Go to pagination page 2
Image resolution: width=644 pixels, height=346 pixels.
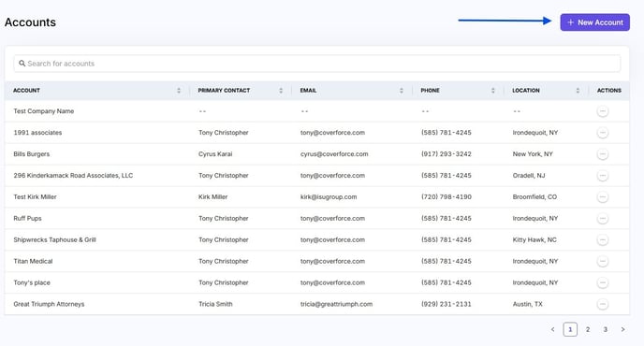tap(588, 329)
